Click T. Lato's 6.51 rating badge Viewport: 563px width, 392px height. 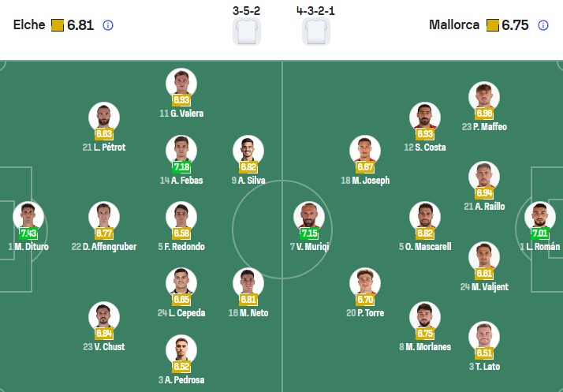coord(484,353)
